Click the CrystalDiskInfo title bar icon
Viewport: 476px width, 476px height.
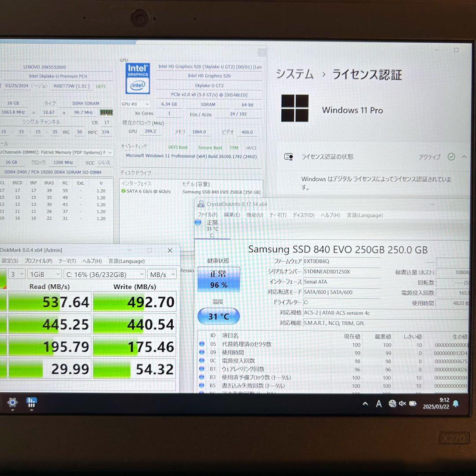201,204
